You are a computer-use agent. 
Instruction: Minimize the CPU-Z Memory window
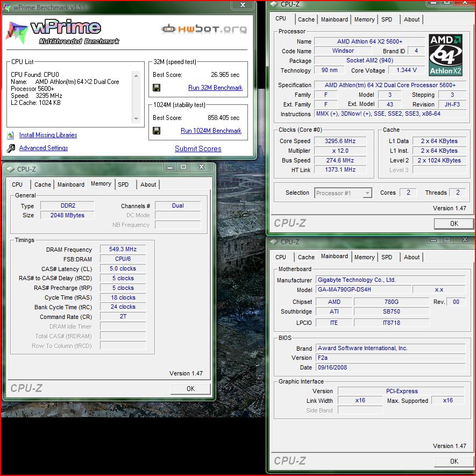coord(170,167)
